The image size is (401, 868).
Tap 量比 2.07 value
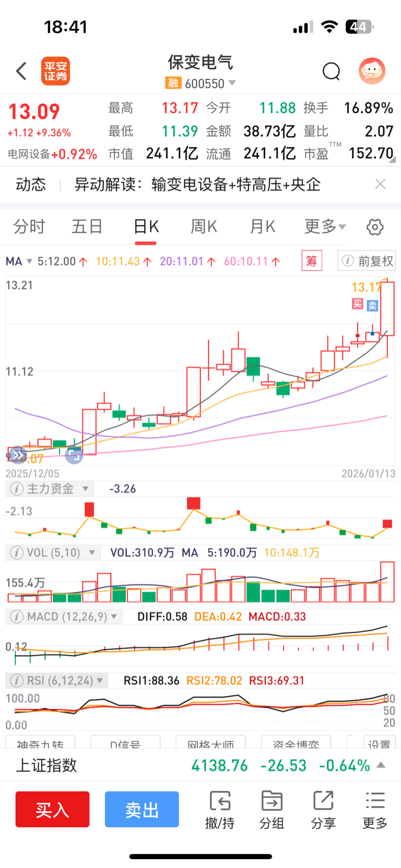379,131
